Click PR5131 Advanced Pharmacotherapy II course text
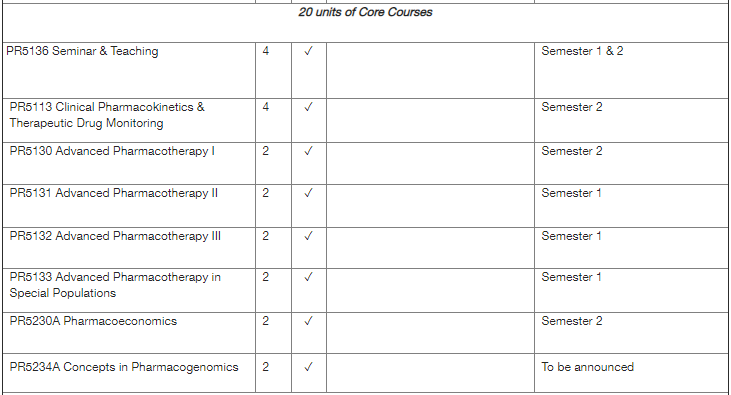 (x=113, y=193)
